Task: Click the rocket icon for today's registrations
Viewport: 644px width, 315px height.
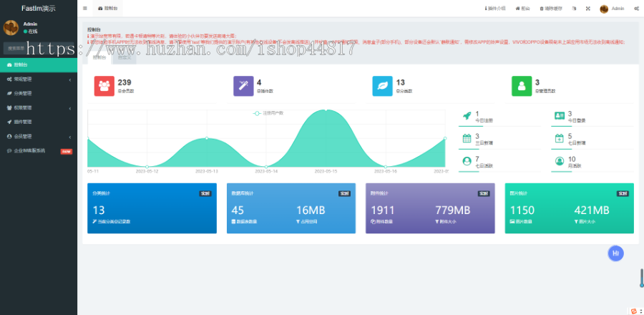Action: pos(467,116)
